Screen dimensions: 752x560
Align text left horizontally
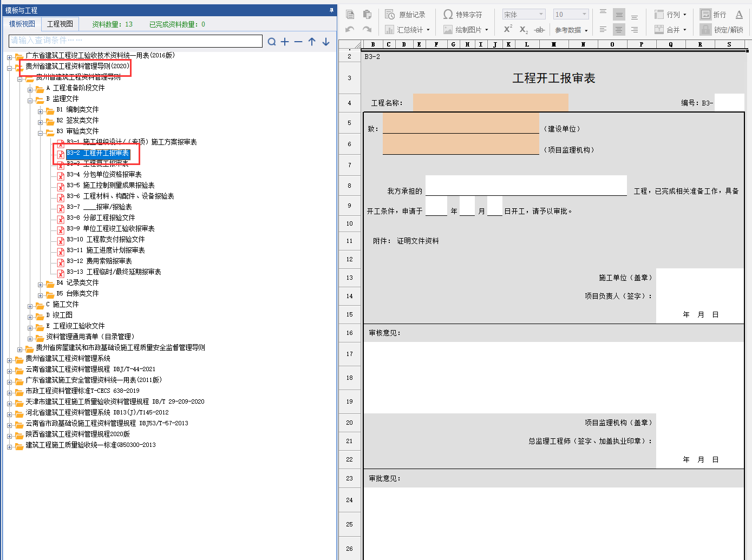603,29
